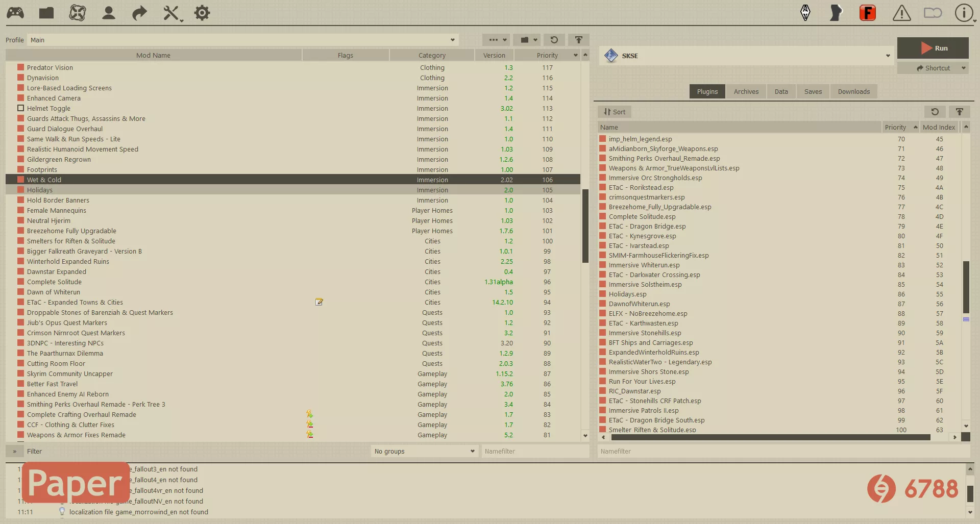
Task: Click the mod list backup icon
Action: pos(579,40)
